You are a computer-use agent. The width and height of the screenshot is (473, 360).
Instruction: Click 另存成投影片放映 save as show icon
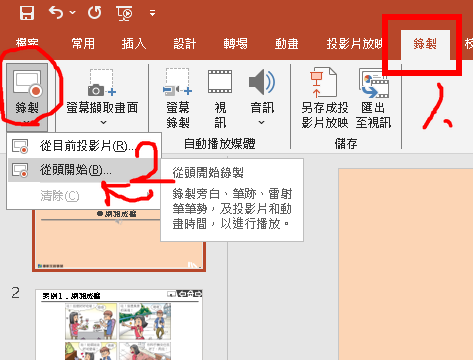pos(324,83)
